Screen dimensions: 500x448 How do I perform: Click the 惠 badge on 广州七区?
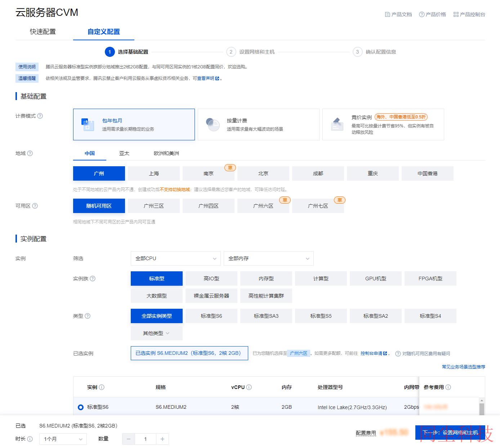pos(340,200)
